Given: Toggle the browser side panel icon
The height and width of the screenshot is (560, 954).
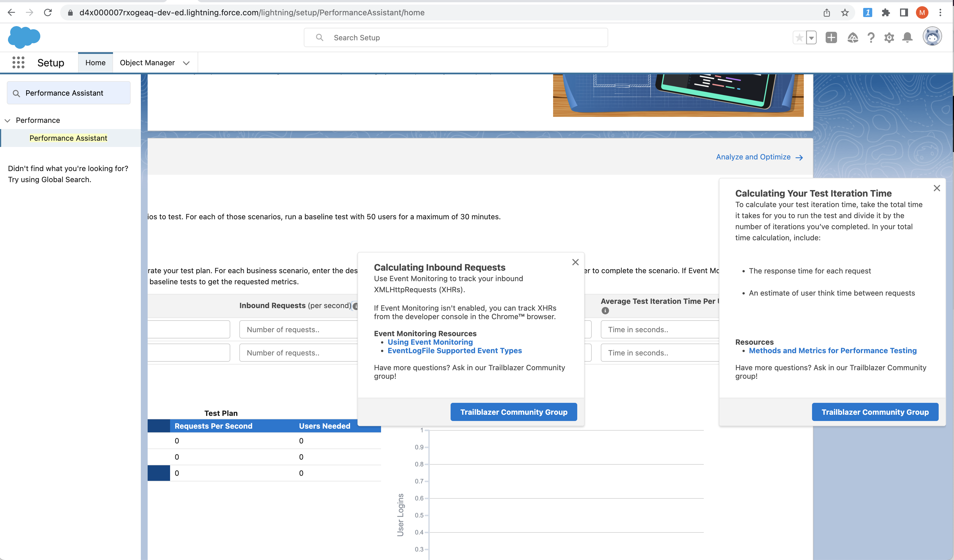Looking at the screenshot, I should pyautogui.click(x=904, y=13).
